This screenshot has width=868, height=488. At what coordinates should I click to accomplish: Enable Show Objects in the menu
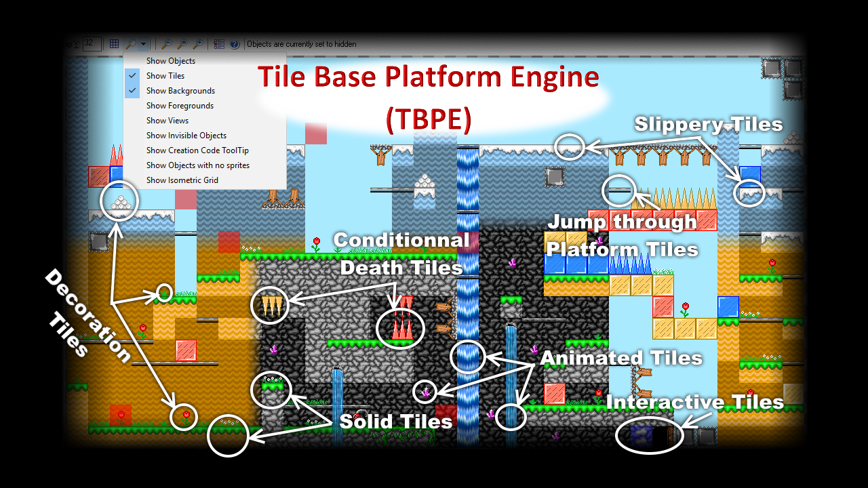pyautogui.click(x=205, y=61)
